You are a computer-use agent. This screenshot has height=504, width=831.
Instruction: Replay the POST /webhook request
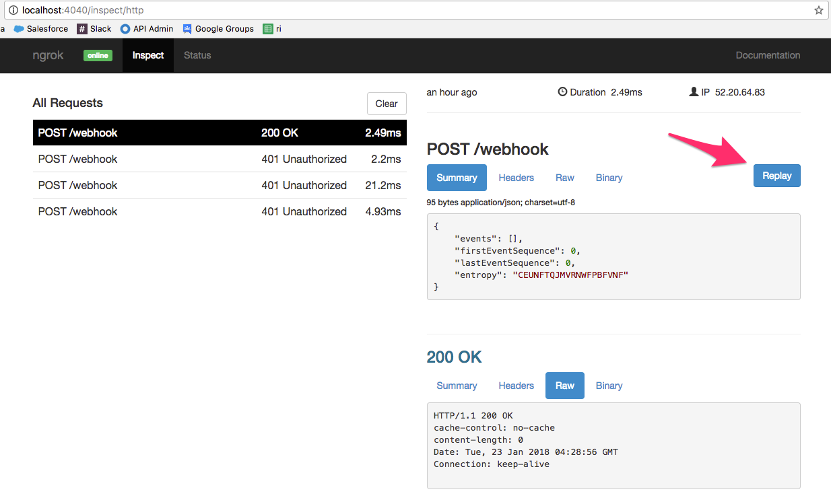click(776, 176)
